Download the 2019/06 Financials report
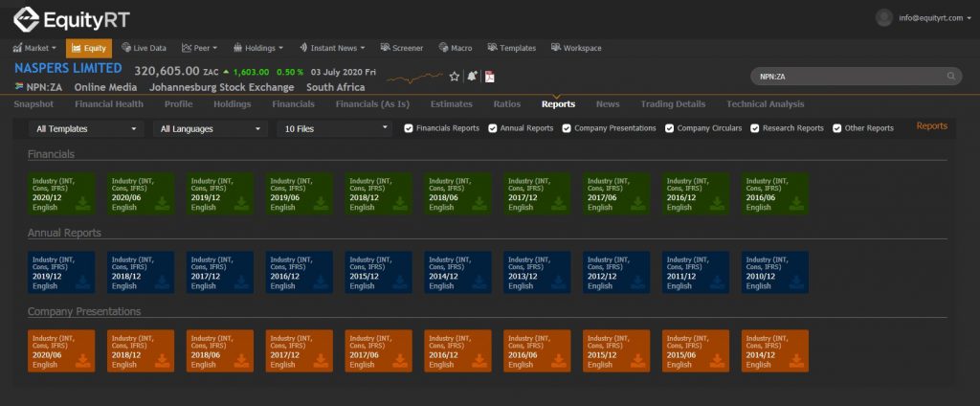This screenshot has height=406, width=980. click(321, 203)
